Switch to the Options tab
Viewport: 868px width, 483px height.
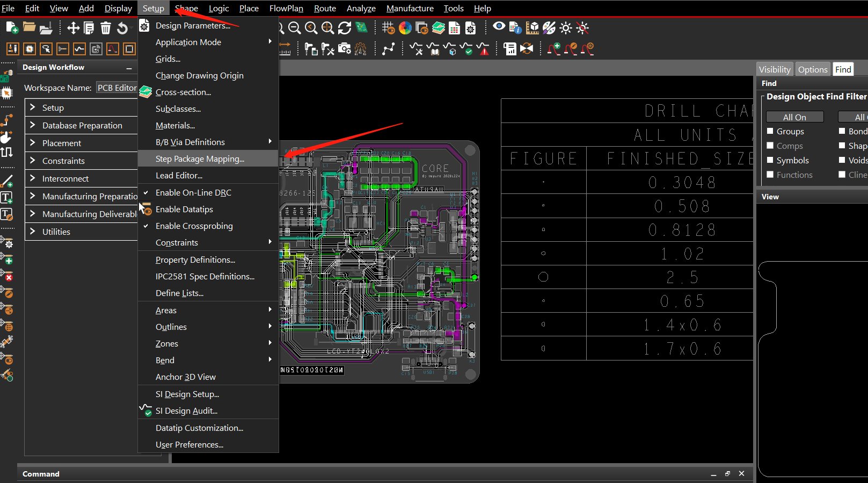tap(813, 69)
